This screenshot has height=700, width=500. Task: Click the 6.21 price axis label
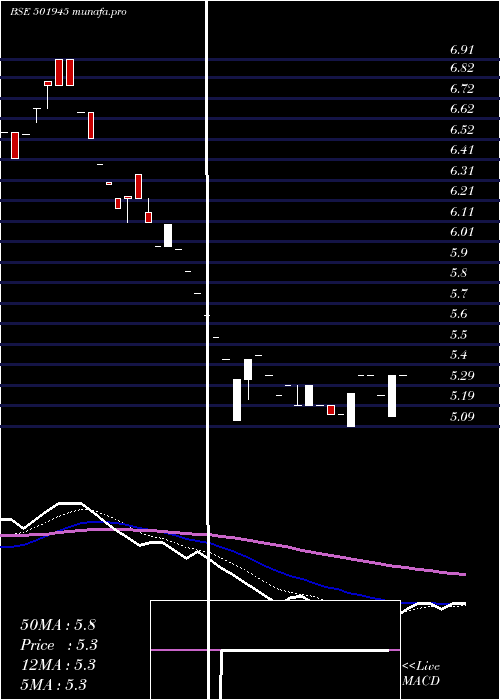pyautogui.click(x=462, y=191)
